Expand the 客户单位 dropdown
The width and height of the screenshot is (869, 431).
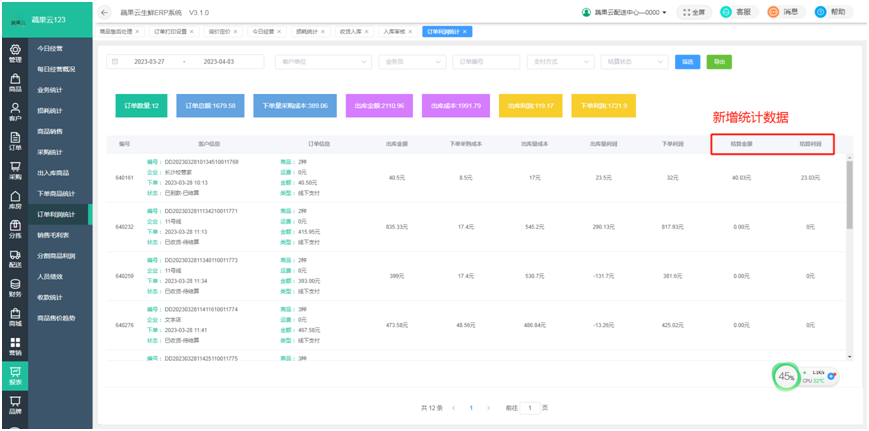324,61
